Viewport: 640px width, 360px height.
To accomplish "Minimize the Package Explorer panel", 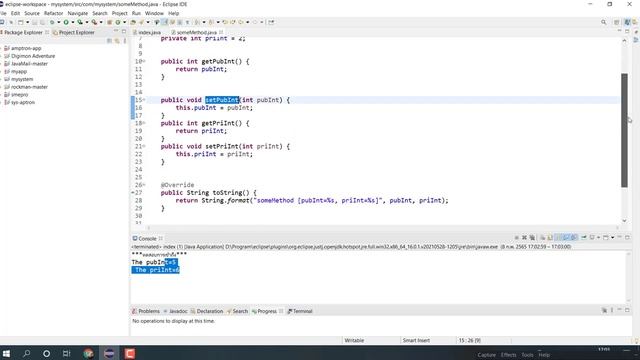I will point(116,31).
